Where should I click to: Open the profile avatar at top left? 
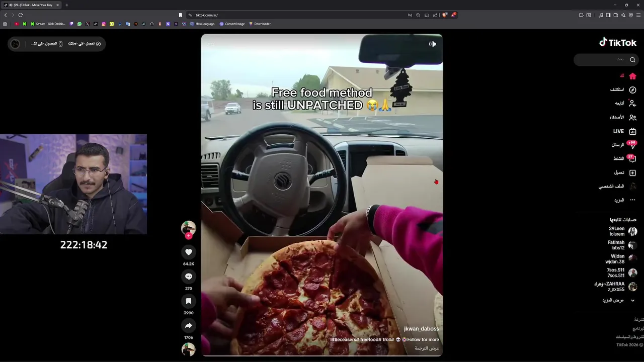[x=15, y=44]
